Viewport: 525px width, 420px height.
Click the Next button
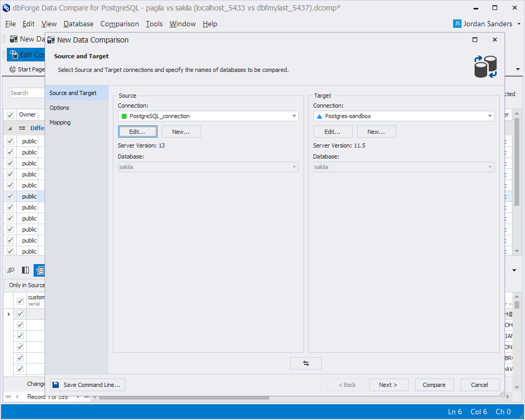pos(388,385)
